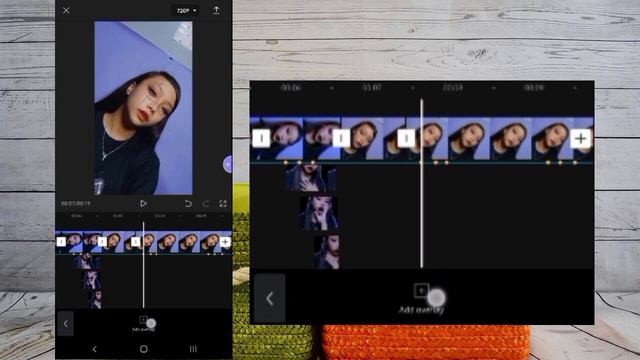Image resolution: width=640 pixels, height=360 pixels.
Task: Open first transition marker in phone timeline
Action: pos(61,242)
